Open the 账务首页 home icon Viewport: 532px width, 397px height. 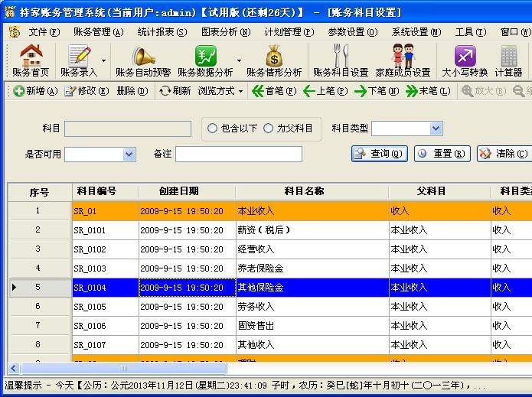(x=31, y=57)
